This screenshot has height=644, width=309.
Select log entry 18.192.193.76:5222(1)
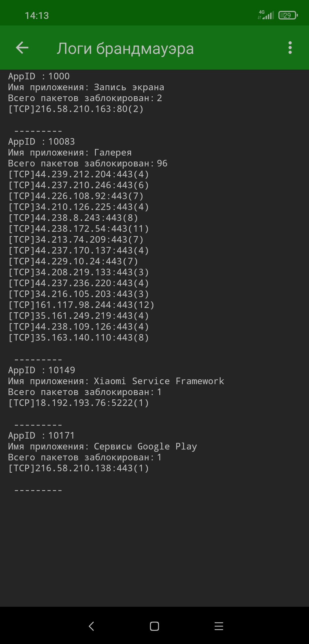pyautogui.click(x=79, y=403)
